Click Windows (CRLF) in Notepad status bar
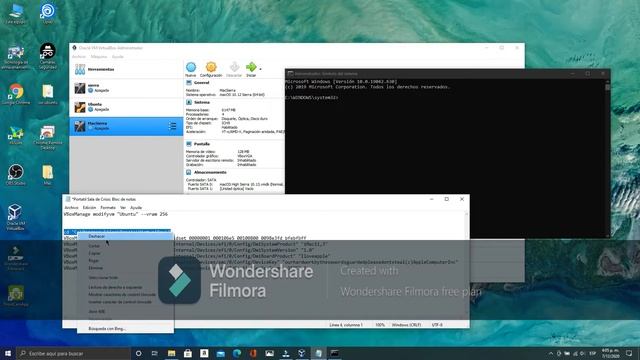Image resolution: width=640 pixels, height=360 pixels. point(406,325)
